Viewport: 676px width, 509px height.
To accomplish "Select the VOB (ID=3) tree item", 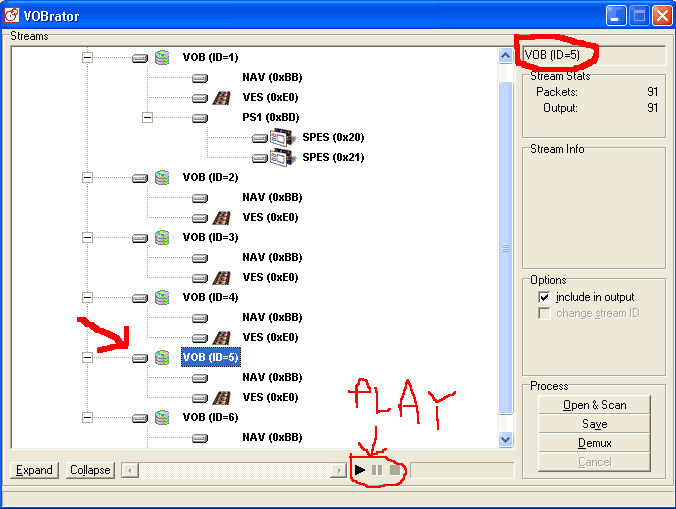I will [x=210, y=237].
